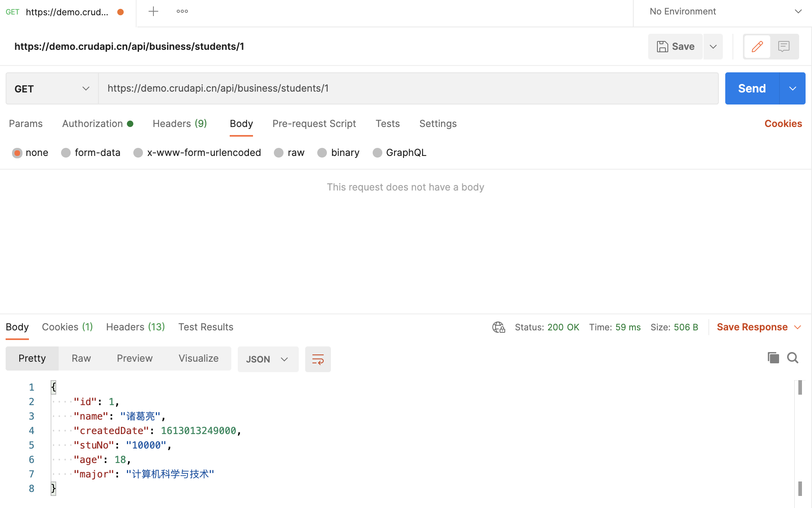The height and width of the screenshot is (508, 812).
Task: Open the Cookies link
Action: (783, 124)
